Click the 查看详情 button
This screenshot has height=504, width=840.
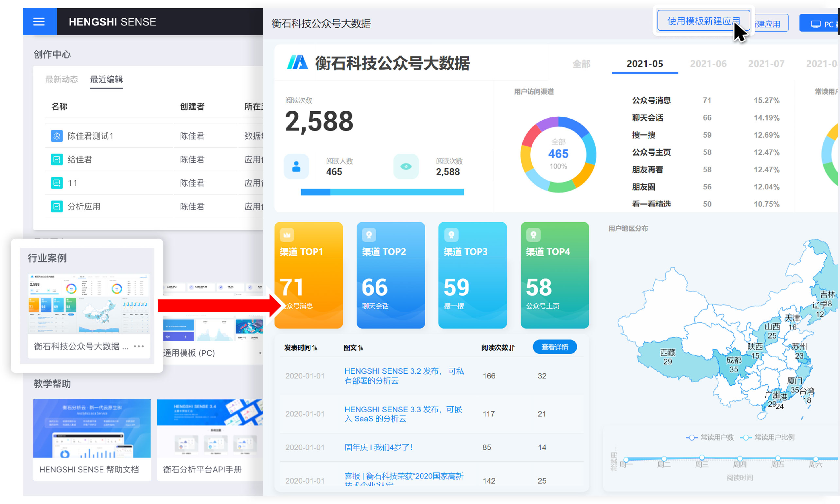coord(554,347)
